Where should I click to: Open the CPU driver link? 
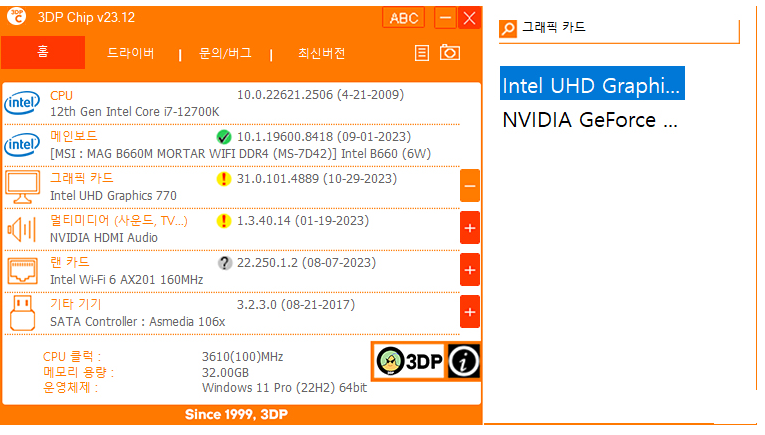point(61,96)
